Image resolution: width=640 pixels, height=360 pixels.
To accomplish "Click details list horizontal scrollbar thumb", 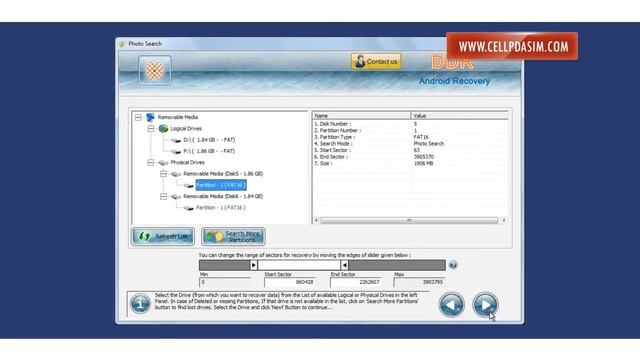I will pyautogui.click(x=409, y=220).
